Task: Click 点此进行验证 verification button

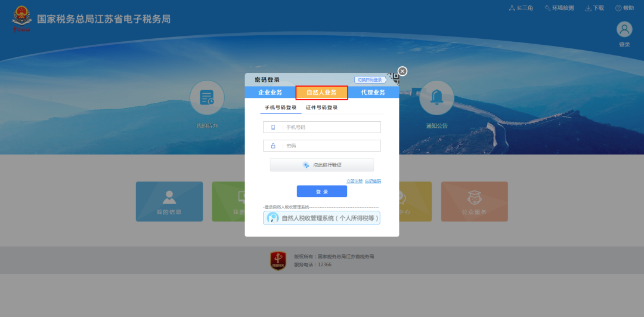Action: 321,165
